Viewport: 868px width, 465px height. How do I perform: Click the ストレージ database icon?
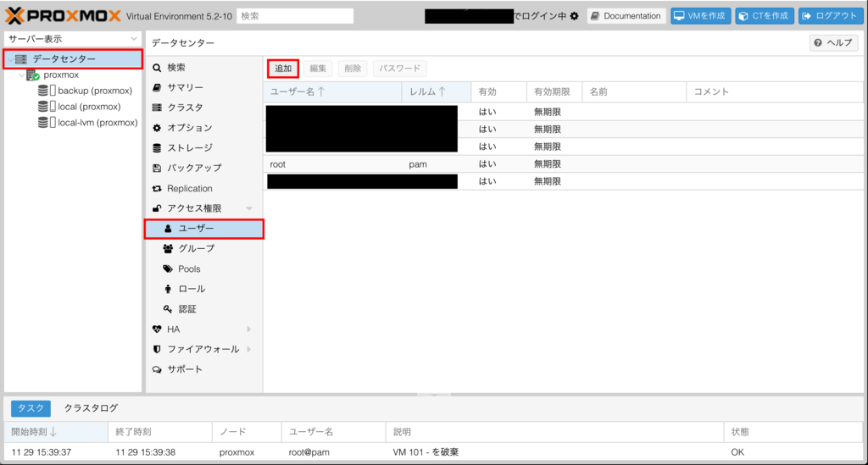tap(157, 147)
